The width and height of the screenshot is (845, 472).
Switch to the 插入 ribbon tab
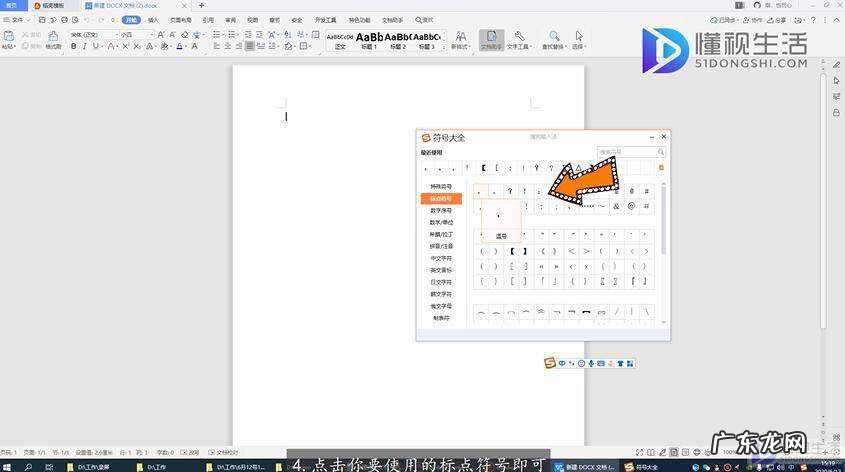[153, 19]
